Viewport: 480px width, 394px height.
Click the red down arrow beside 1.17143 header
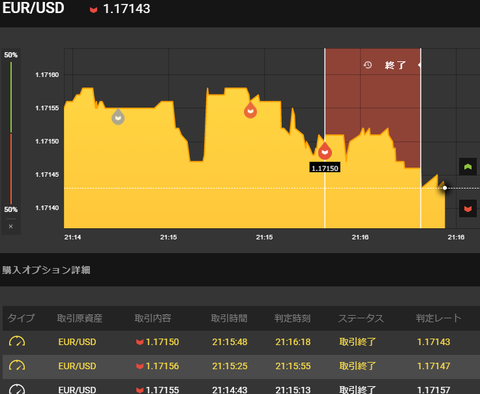(93, 10)
